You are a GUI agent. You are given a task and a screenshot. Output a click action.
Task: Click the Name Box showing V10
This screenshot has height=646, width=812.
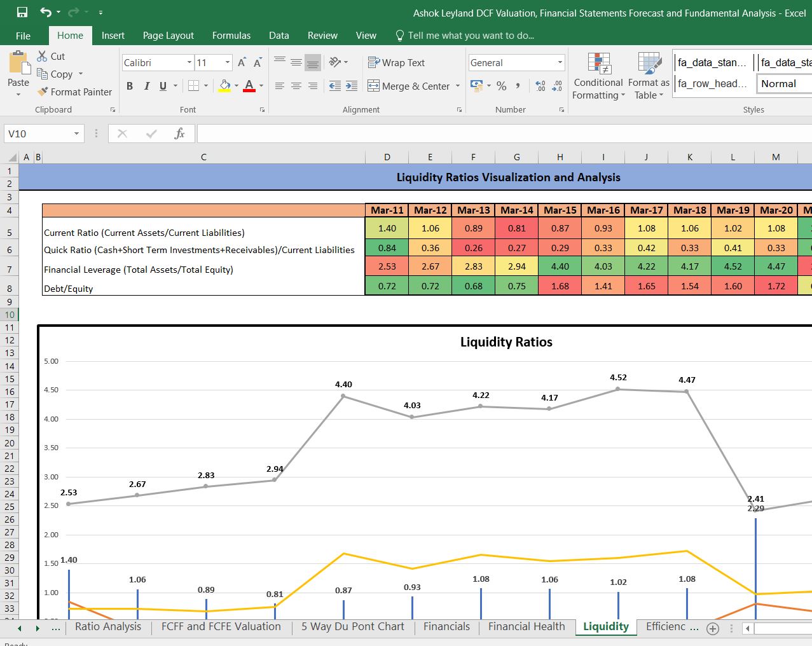37,134
